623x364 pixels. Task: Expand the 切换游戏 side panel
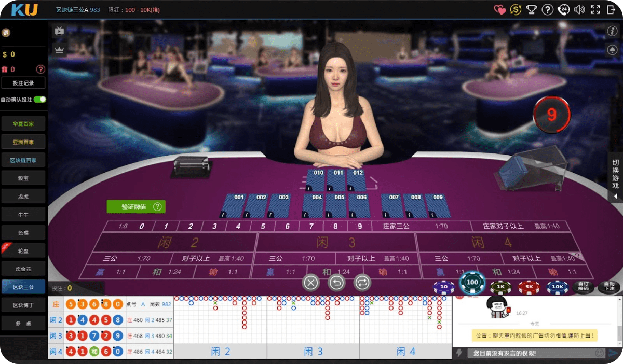point(615,178)
